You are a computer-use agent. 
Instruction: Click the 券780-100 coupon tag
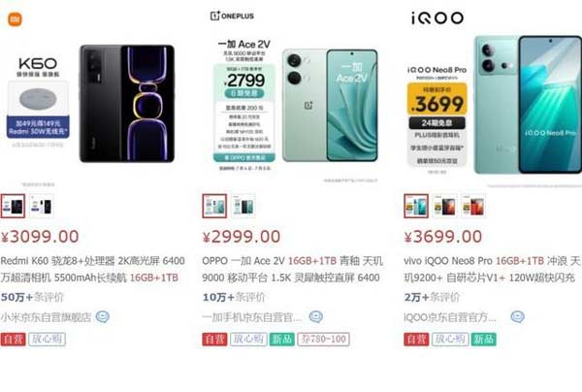(323, 339)
